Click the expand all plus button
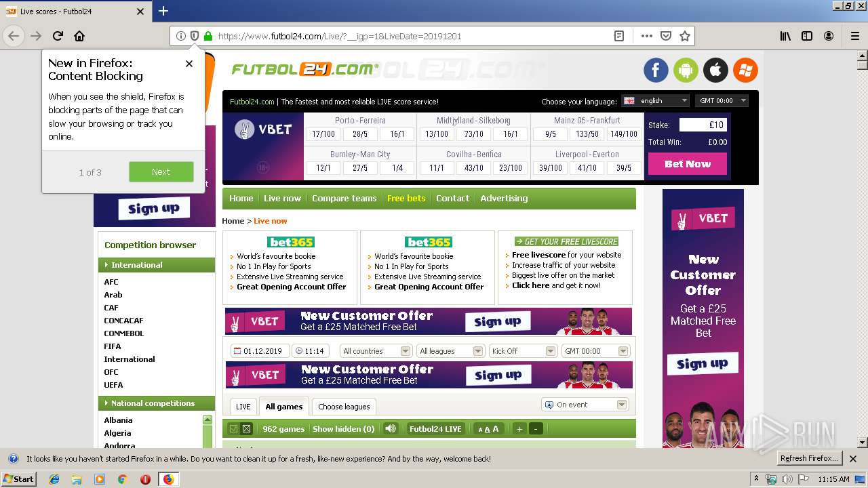This screenshot has height=488, width=868. (x=519, y=428)
